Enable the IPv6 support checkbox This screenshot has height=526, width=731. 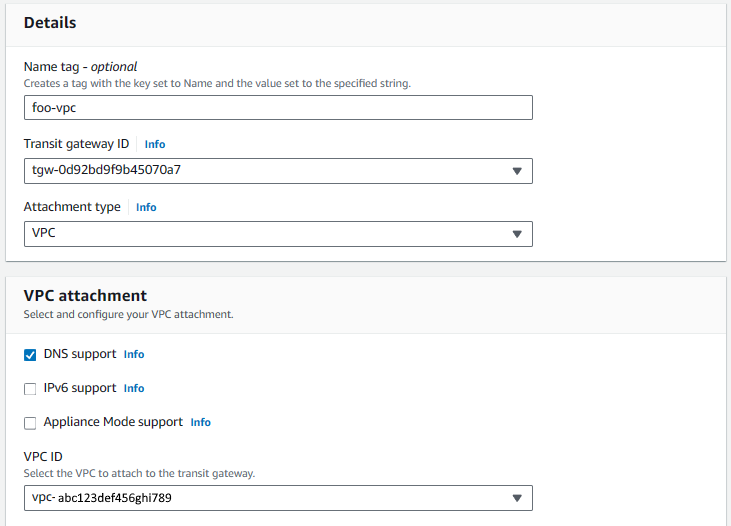[x=30, y=389]
